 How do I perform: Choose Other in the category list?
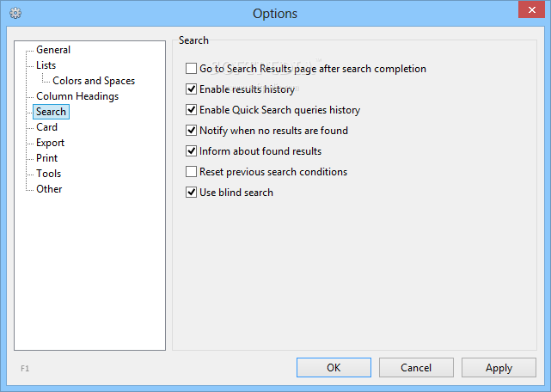(49, 189)
